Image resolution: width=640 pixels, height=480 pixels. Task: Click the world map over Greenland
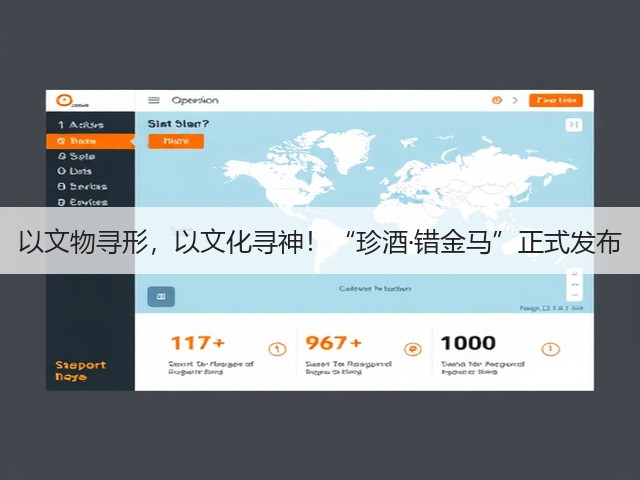[348, 149]
